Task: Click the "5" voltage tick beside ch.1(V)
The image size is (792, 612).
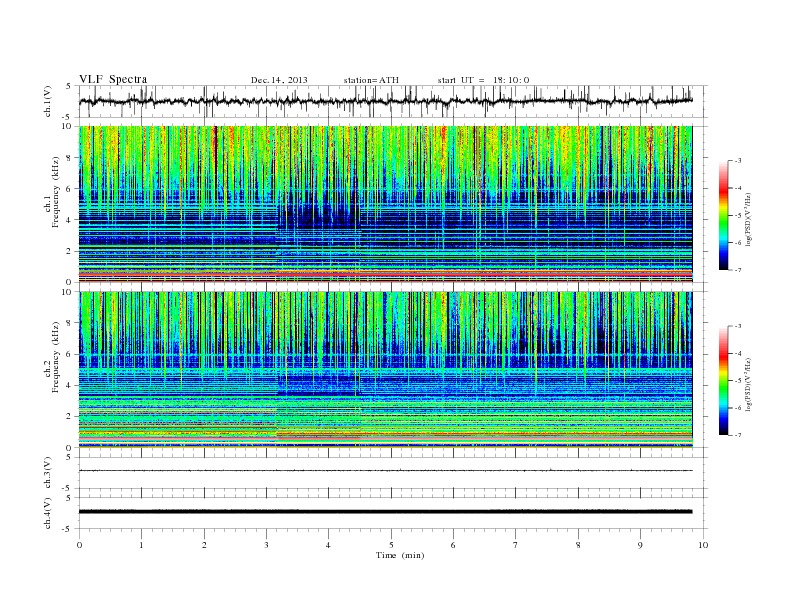Action: tap(69, 86)
